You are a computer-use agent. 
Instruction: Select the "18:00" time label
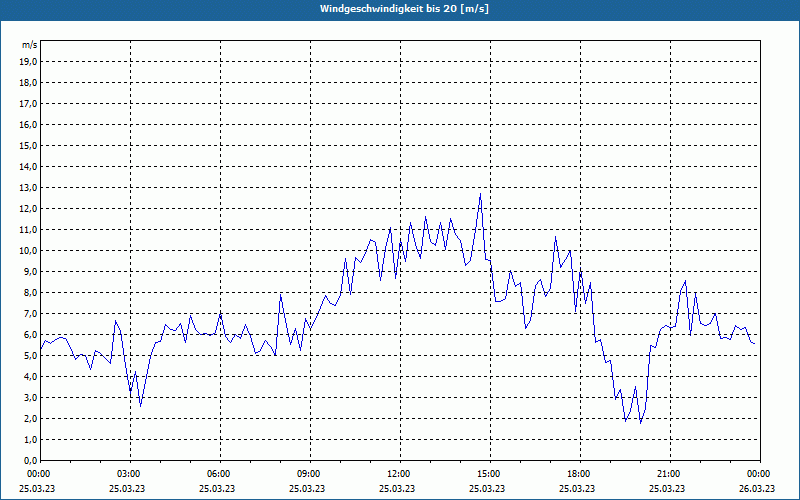(580, 474)
